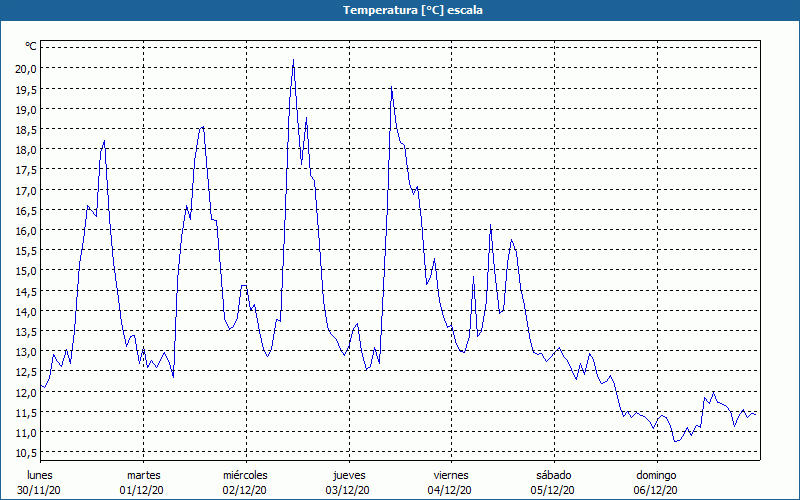The image size is (800, 500).
Task: Click the 'viernes' day label
Action: pos(451,475)
